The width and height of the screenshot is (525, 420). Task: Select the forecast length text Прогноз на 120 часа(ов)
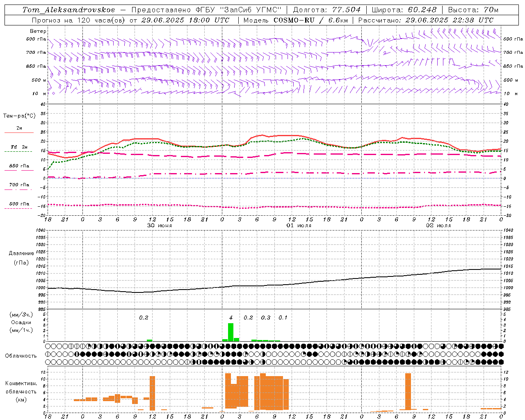(x=78, y=20)
